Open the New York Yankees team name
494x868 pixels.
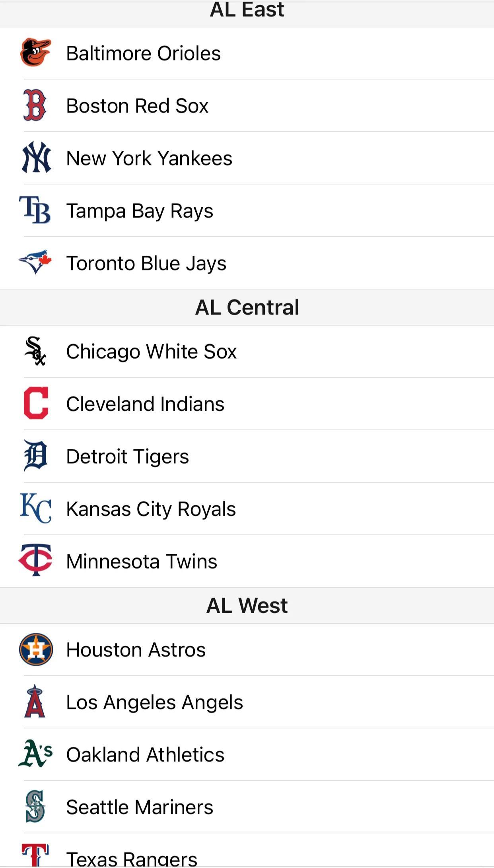point(149,158)
